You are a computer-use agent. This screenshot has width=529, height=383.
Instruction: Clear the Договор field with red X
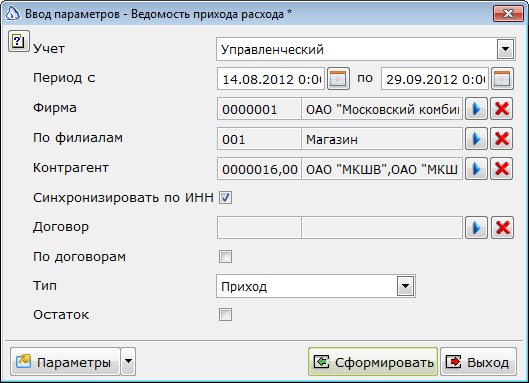[502, 228]
